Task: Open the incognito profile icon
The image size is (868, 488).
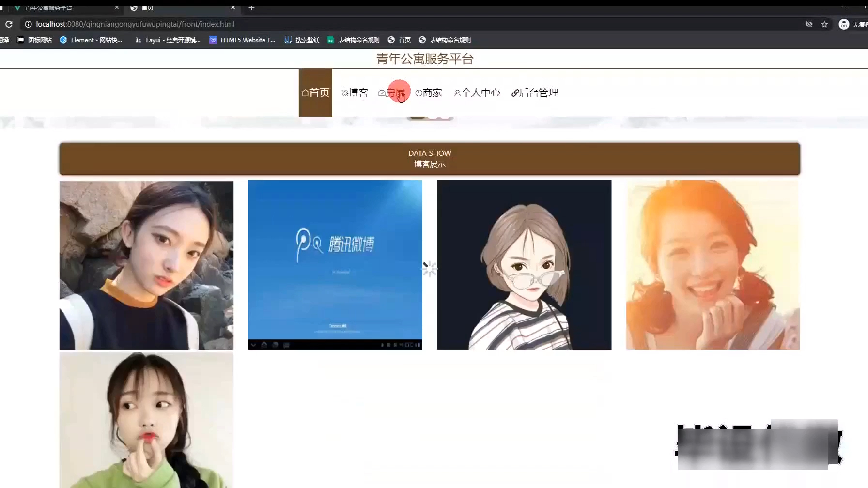Action: click(844, 24)
